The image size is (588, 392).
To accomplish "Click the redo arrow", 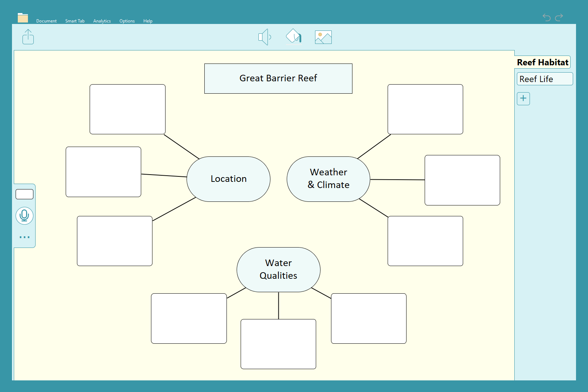I will point(559,17).
